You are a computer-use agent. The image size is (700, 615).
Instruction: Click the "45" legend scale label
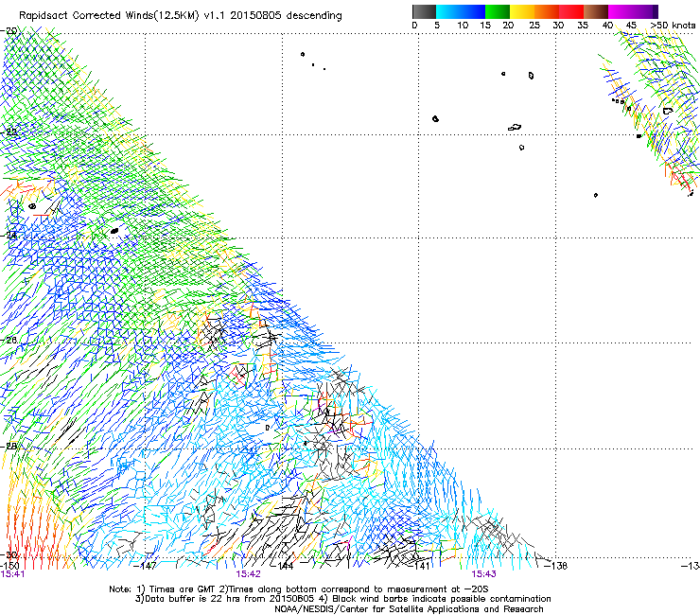coord(631,26)
